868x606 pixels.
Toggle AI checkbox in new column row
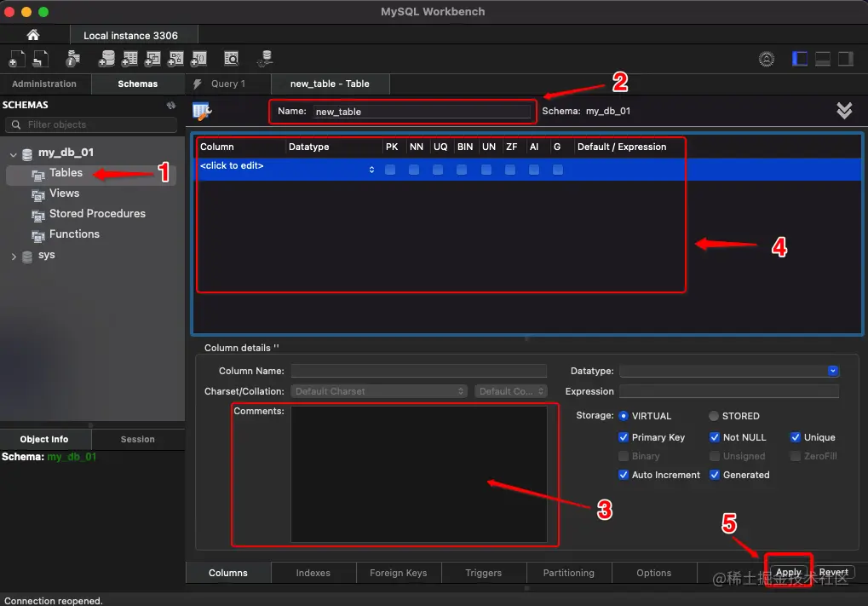pos(534,170)
